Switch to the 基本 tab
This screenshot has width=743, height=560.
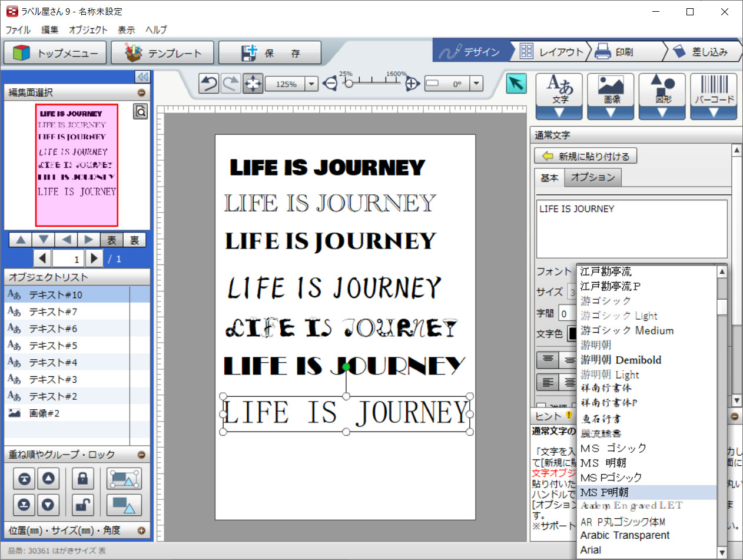pos(549,177)
